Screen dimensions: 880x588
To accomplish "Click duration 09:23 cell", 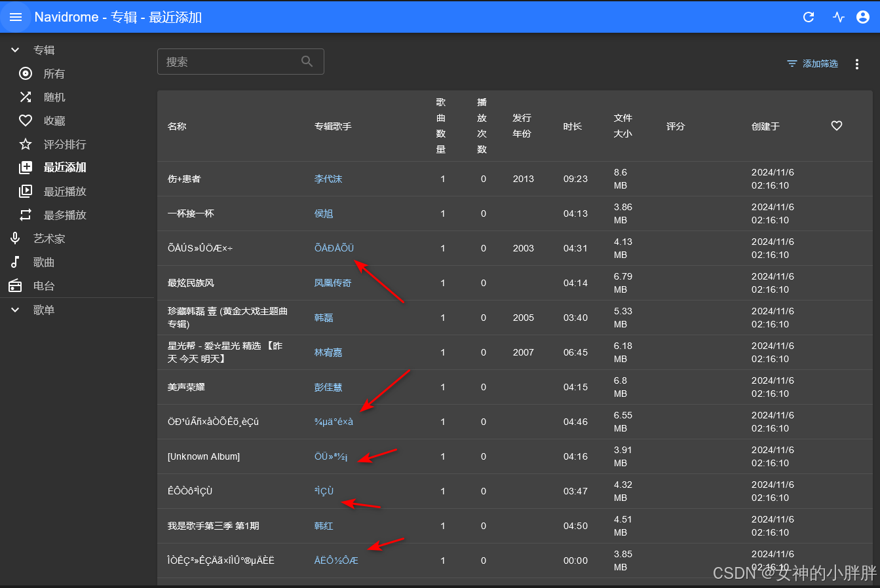I will coord(575,179).
